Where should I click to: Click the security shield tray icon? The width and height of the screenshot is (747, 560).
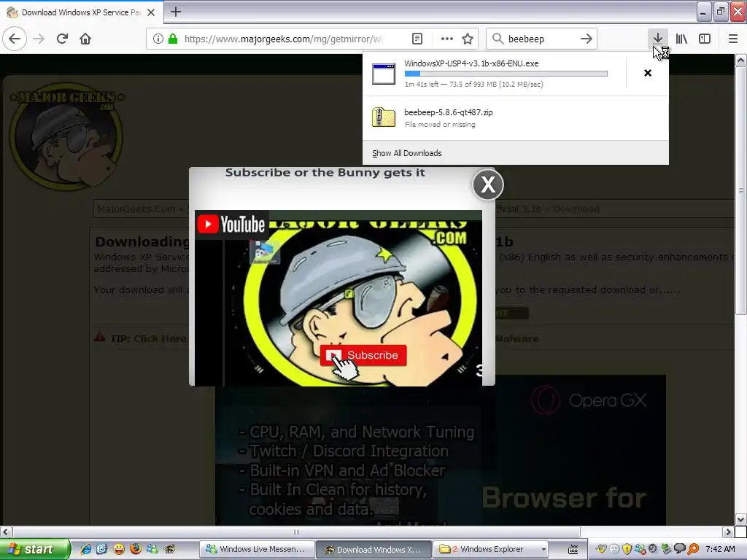tap(627, 549)
